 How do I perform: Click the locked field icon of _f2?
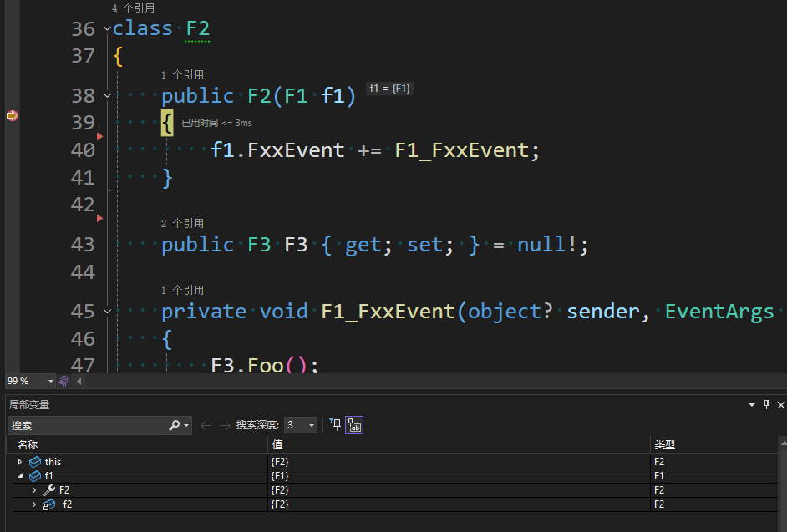tap(48, 504)
